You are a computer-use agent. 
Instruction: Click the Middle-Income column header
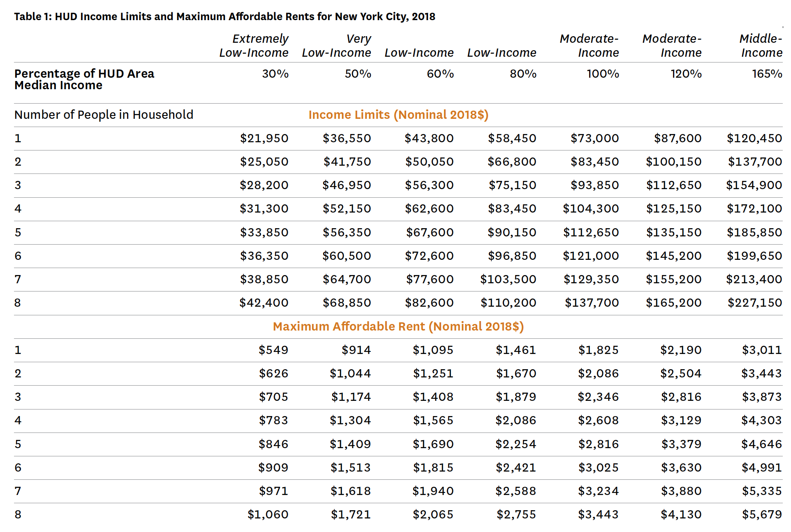(761, 46)
